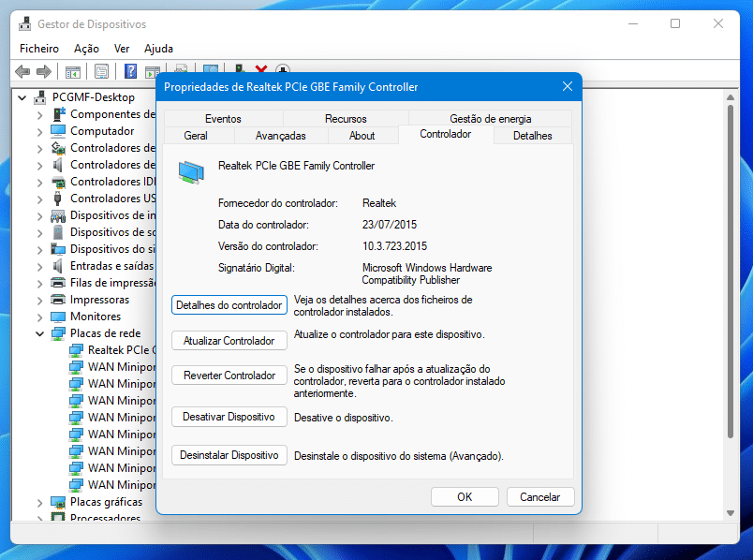Viewport: 753px width, 560px height.
Task: Click the Properties toolbar icon
Action: 101,72
